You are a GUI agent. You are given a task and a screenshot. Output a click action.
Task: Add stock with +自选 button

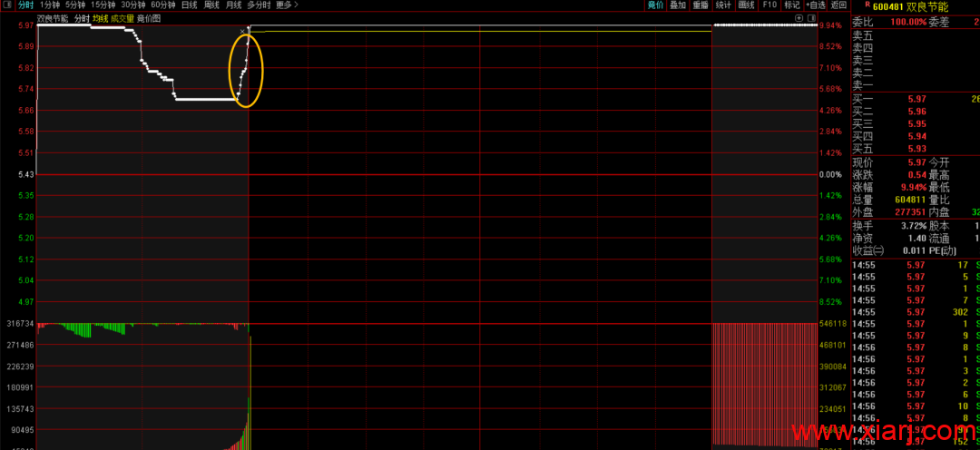pyautogui.click(x=815, y=5)
